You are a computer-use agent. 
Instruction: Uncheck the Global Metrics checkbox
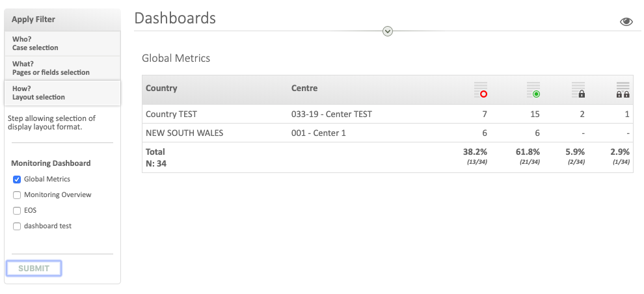coord(18,180)
